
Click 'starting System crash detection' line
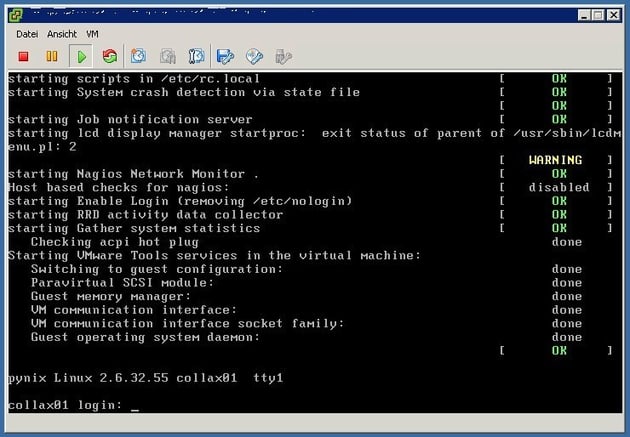(x=184, y=92)
